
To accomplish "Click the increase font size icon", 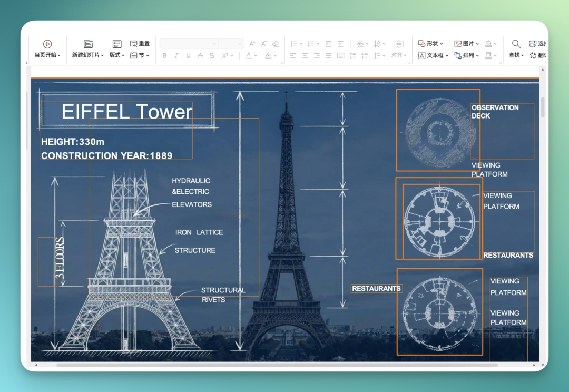I will [x=252, y=44].
